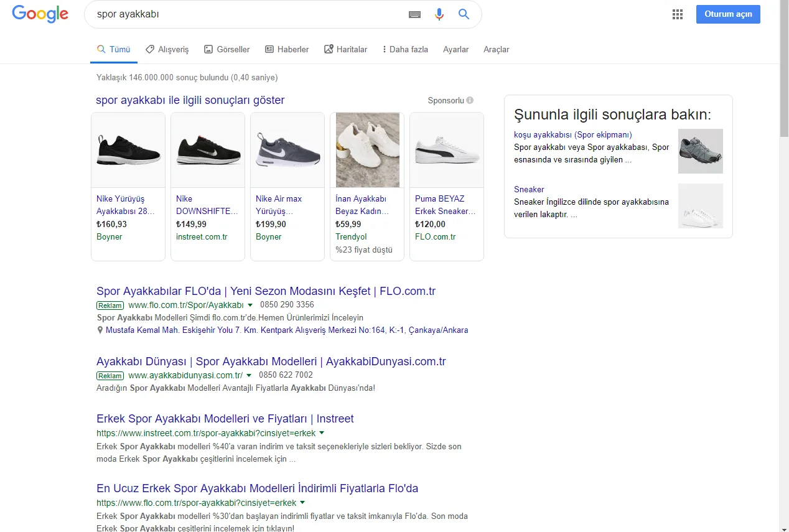This screenshot has height=532, width=789.
Task: Open the Nike Yürüyüş Ayakkabısı shoe image
Action: pos(128,150)
